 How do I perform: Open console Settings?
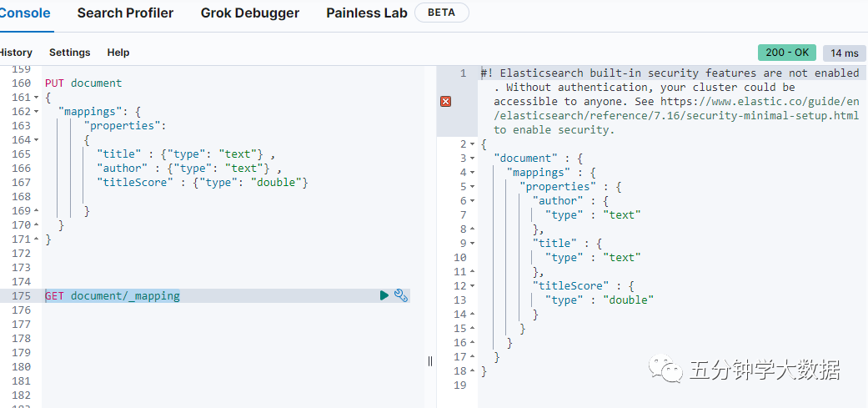(69, 53)
